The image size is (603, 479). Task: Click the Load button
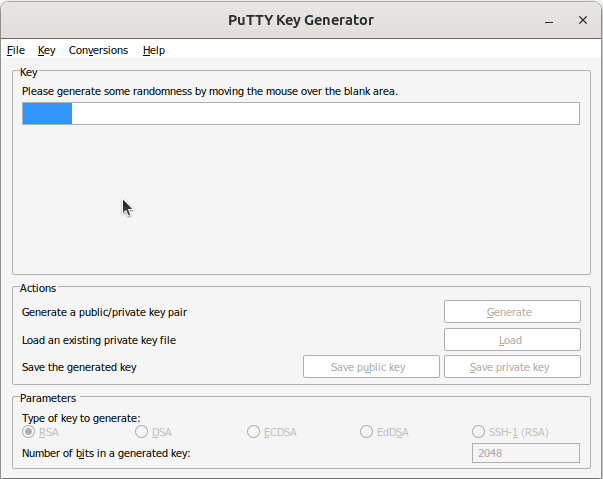click(x=512, y=340)
